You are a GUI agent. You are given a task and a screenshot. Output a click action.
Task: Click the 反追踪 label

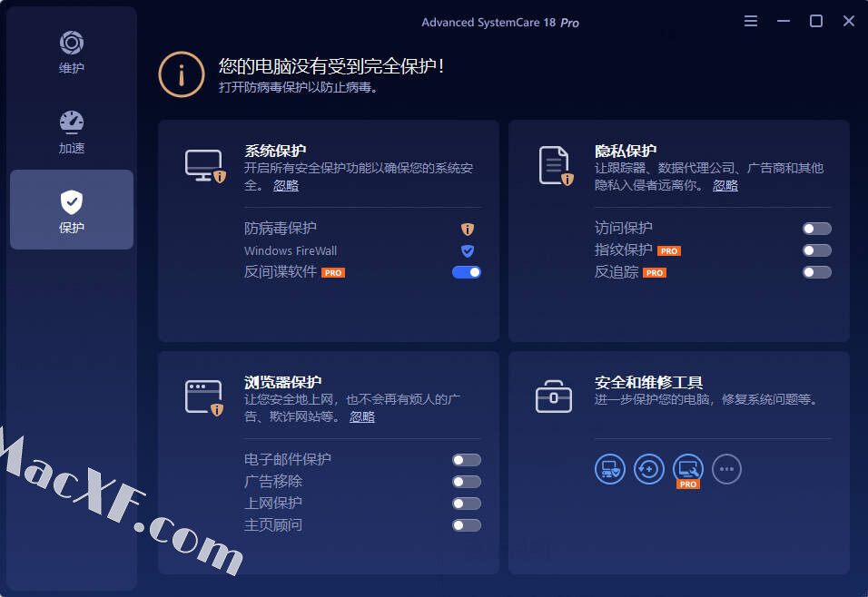pyautogui.click(x=616, y=271)
